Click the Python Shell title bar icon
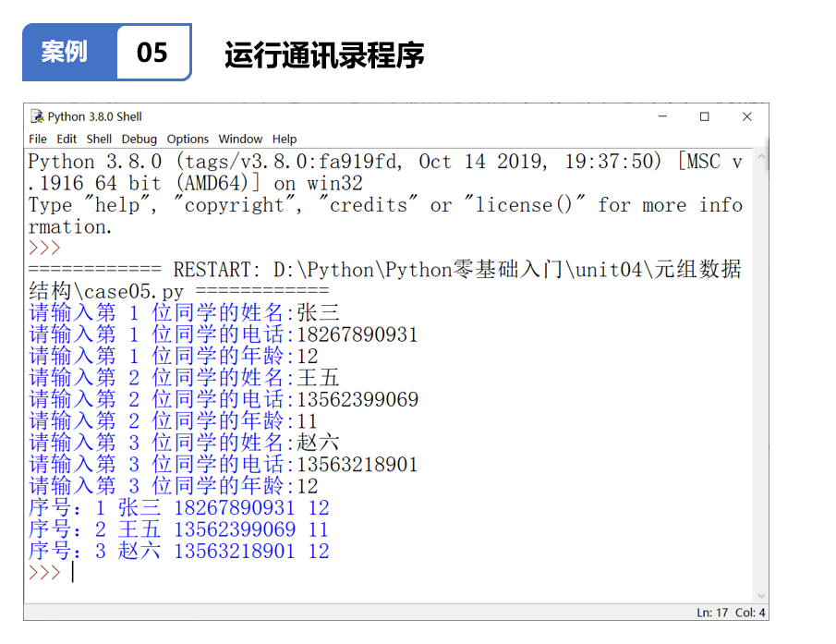The height and width of the screenshot is (644, 836). 37,116
